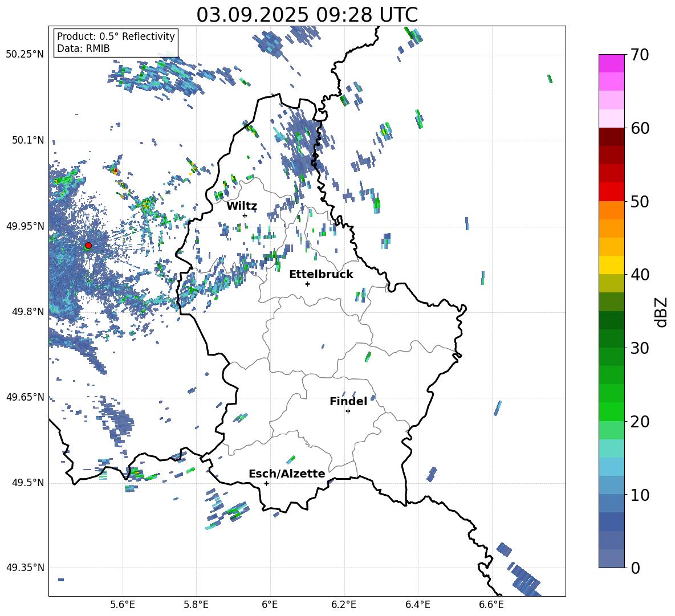Click the colorbar tick label 0
Image resolution: width=675 pixels, height=616 pixels.
[635, 568]
